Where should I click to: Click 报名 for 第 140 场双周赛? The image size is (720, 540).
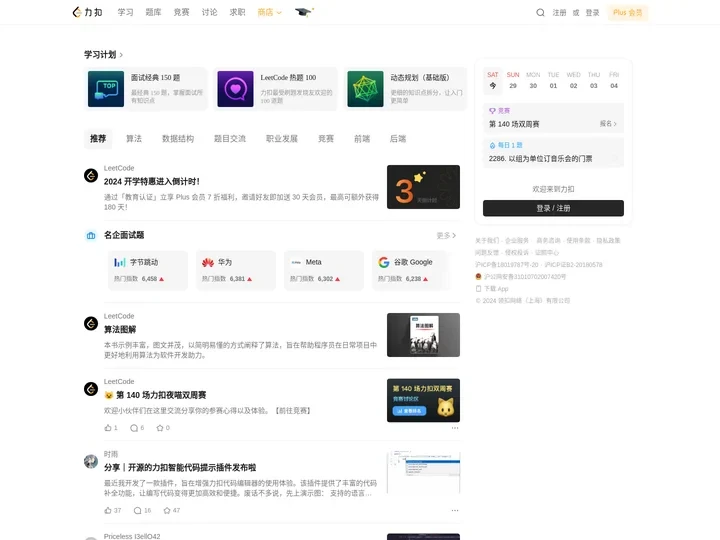(x=608, y=124)
